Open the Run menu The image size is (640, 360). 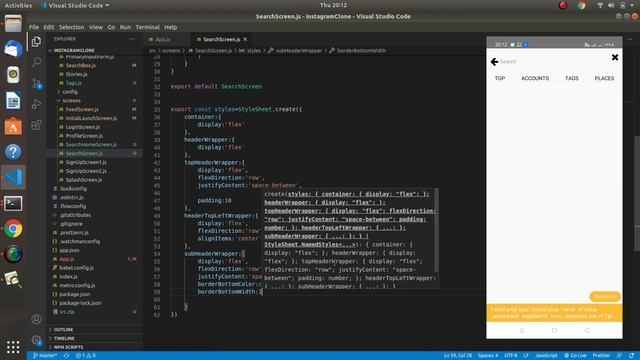click(x=125, y=27)
